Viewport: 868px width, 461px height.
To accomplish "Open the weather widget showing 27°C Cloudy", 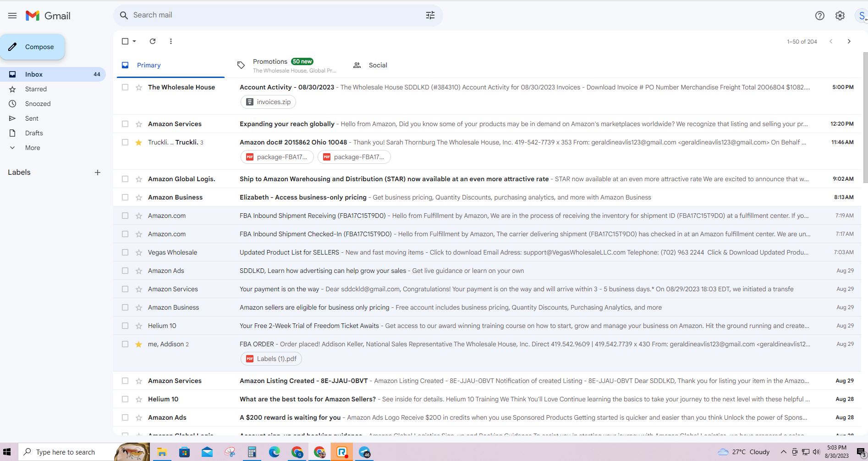I will click(743, 452).
